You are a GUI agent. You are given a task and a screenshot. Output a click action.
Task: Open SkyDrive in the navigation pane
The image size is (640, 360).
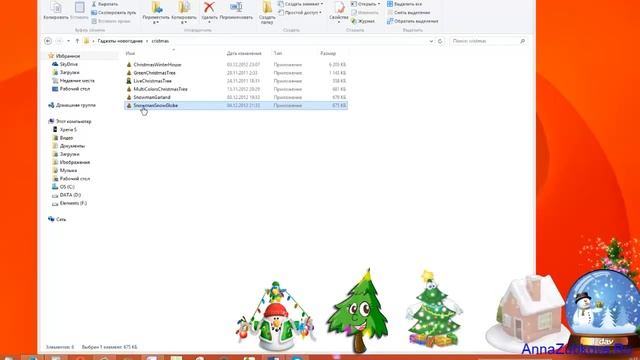64,64
